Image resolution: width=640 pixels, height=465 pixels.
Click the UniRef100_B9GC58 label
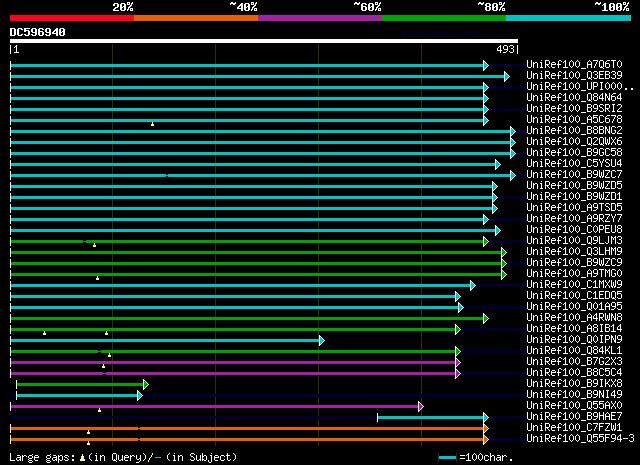pos(574,153)
